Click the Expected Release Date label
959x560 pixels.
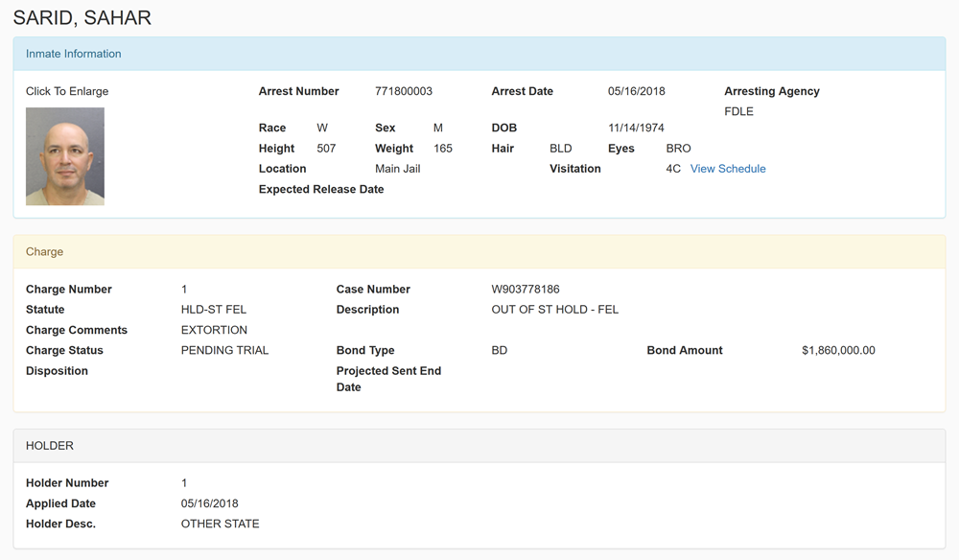[x=321, y=190]
